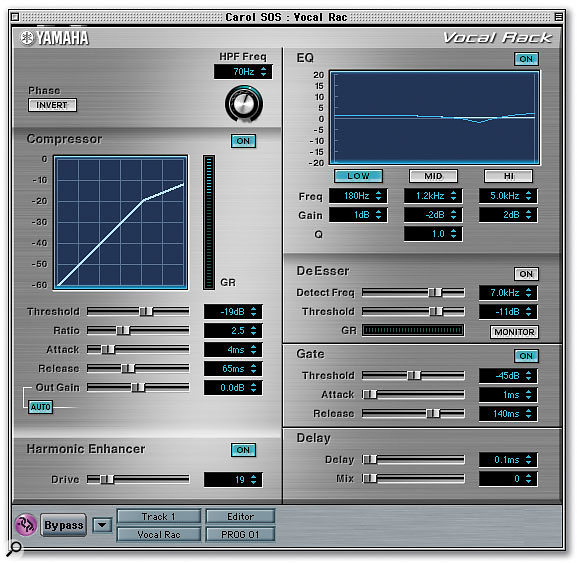Screen dimensions: 577x563
Task: Click the Gate Attack 1ms stepper arrows
Action: click(528, 395)
